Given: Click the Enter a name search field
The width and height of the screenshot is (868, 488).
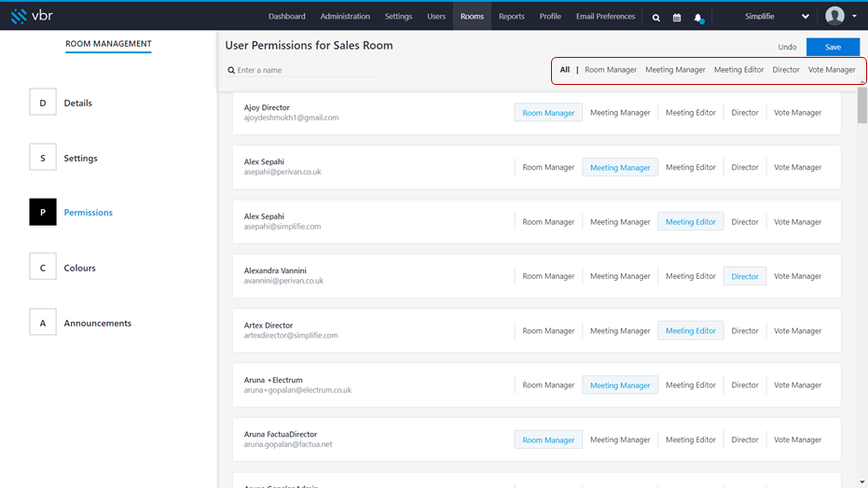Looking at the screenshot, I should coord(302,70).
